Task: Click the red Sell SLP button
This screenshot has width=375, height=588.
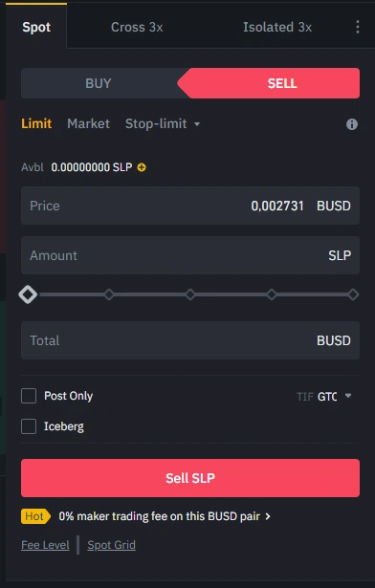Action: pyautogui.click(x=190, y=478)
